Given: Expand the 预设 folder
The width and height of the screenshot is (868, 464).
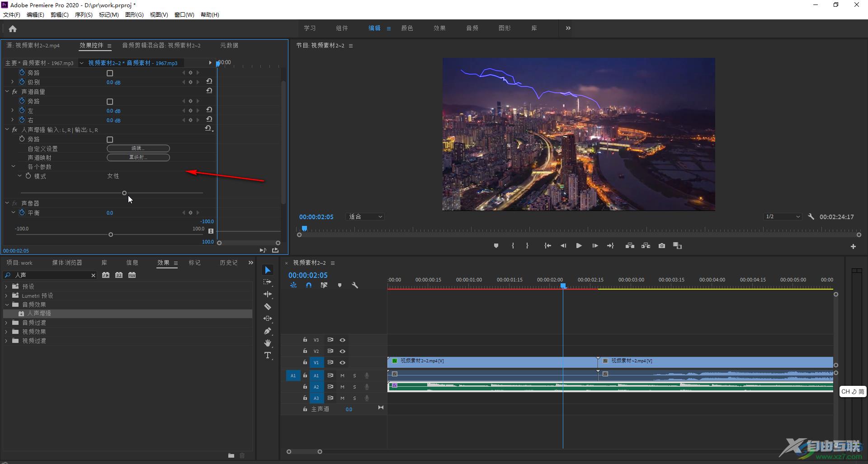Looking at the screenshot, I should [6, 286].
